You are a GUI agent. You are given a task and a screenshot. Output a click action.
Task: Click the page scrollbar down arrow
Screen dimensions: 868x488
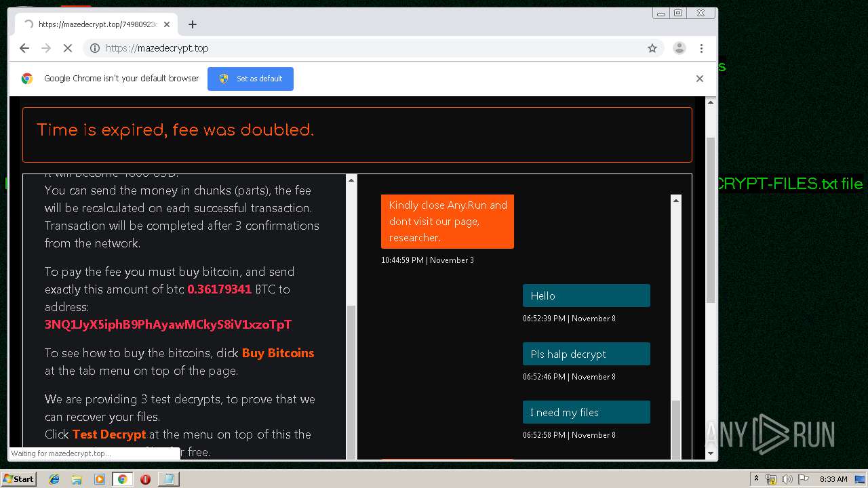[711, 453]
